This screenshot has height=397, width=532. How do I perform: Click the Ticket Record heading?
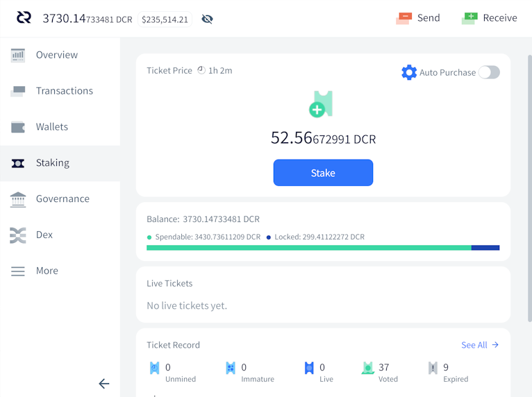173,345
